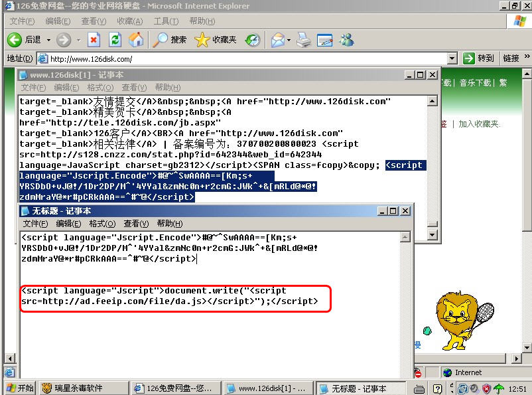Click the address bar URL field
Screen dimensions: 532x395
pyautogui.click(x=247, y=58)
